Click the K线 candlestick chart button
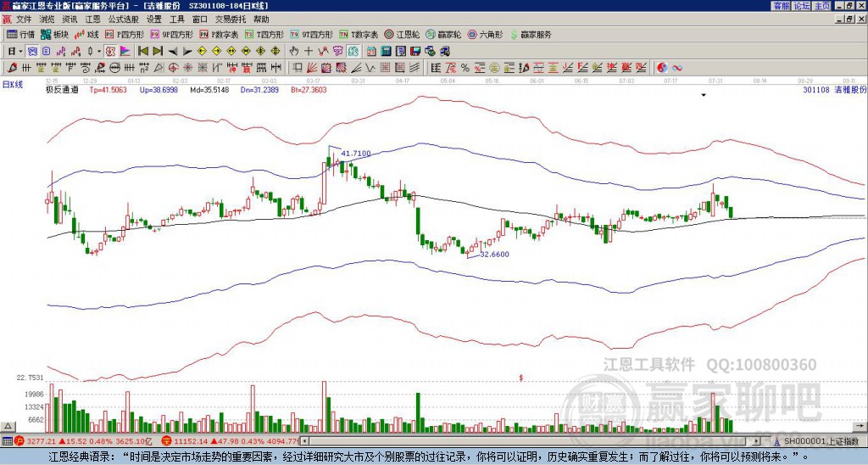 pyautogui.click(x=86, y=34)
